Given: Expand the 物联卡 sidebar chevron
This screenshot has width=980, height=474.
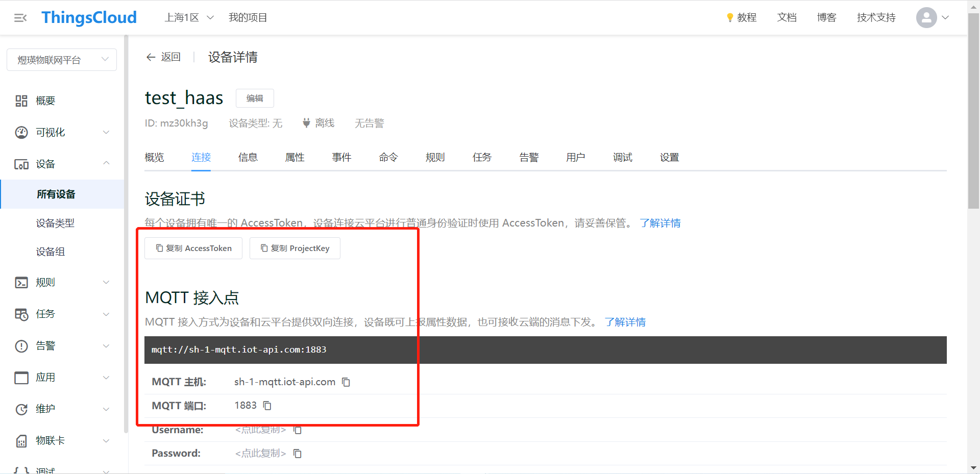Looking at the screenshot, I should [106, 441].
